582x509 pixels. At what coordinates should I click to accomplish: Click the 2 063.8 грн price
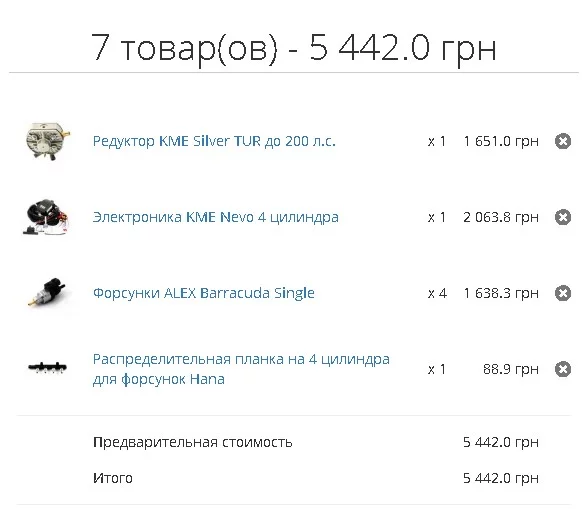click(501, 217)
